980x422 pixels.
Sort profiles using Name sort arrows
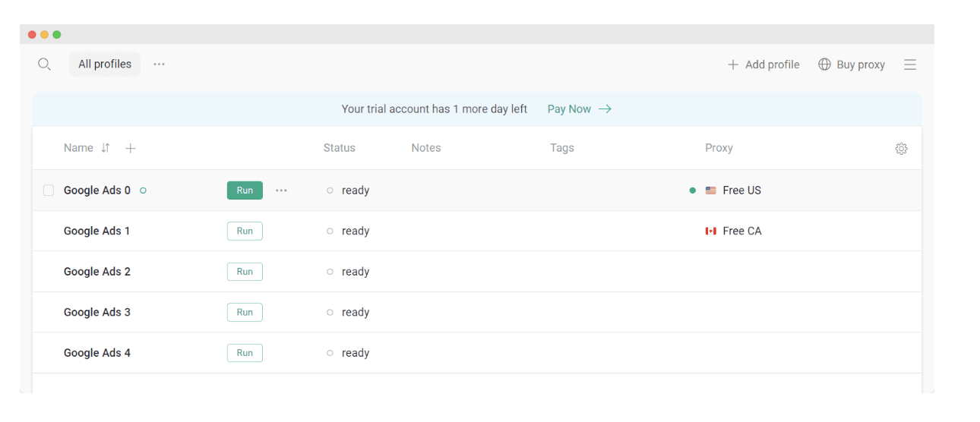click(106, 148)
